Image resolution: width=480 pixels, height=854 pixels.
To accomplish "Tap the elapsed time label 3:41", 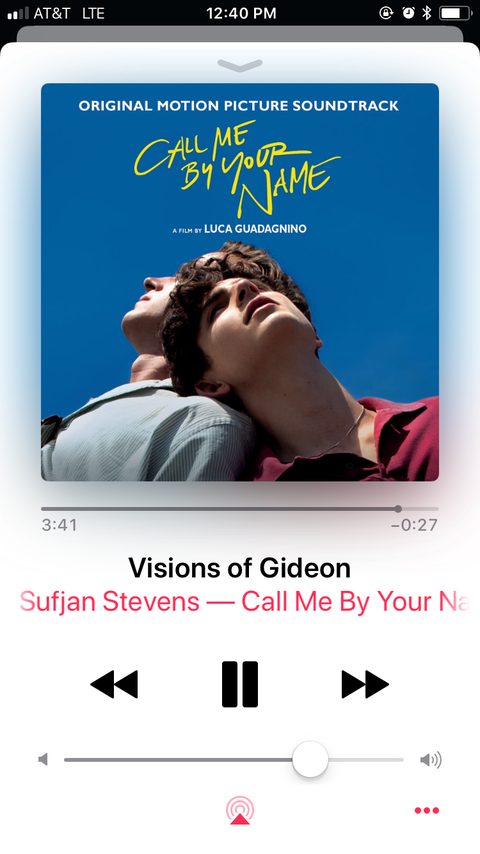I will pos(59,526).
